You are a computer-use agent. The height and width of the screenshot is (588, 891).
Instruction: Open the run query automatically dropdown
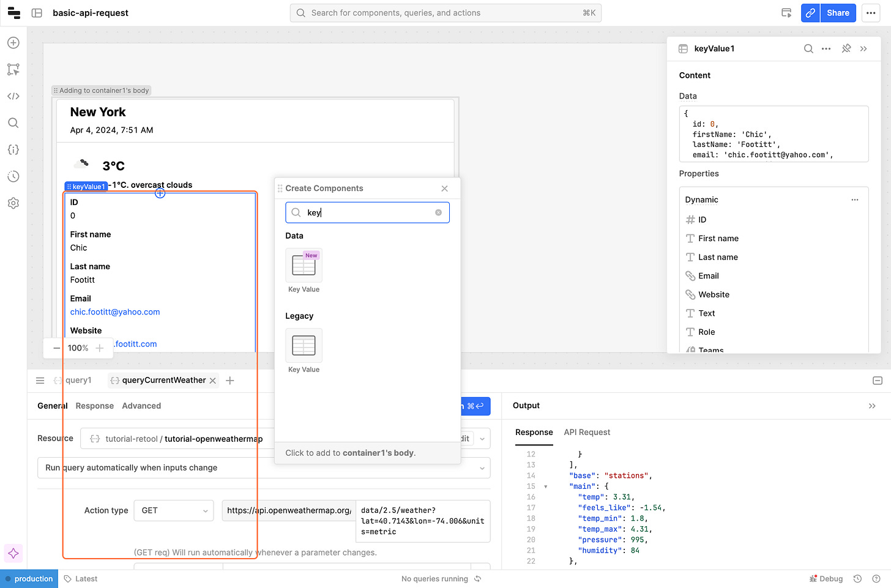click(x=264, y=467)
